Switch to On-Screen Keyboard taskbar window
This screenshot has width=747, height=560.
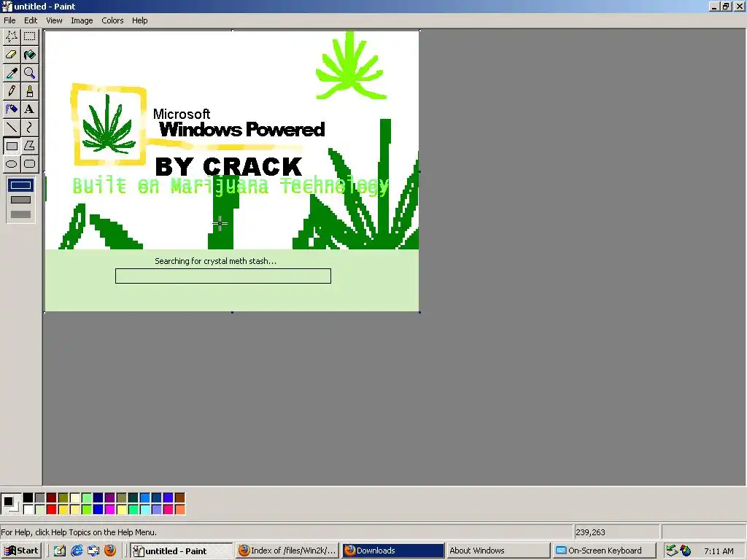coord(604,551)
